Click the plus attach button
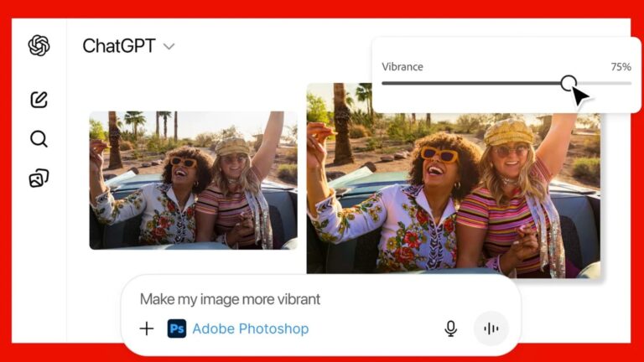Image resolution: width=644 pixels, height=362 pixels. coord(147,328)
